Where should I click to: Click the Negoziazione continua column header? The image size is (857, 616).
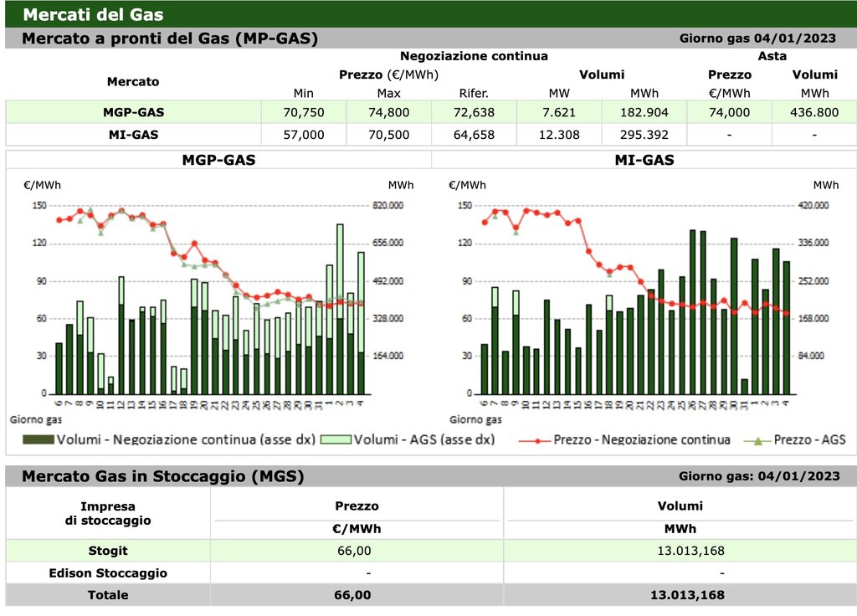point(474,56)
